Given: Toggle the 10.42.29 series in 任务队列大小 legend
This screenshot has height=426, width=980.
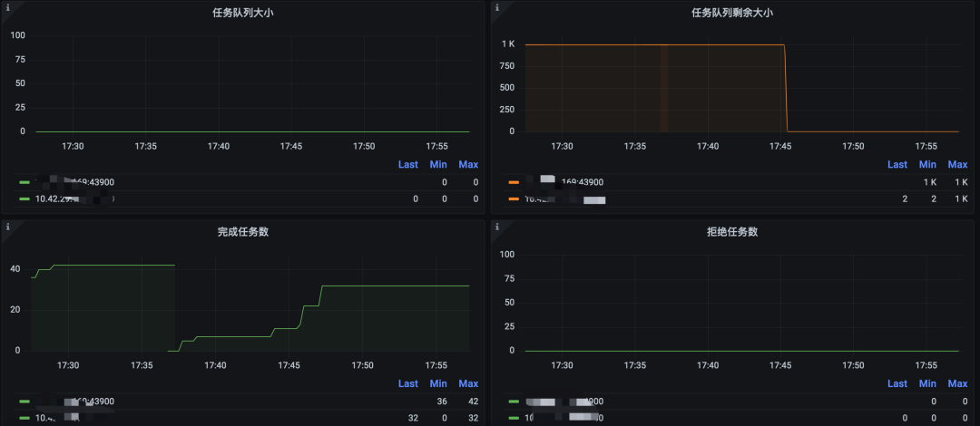Looking at the screenshot, I should click(75, 199).
